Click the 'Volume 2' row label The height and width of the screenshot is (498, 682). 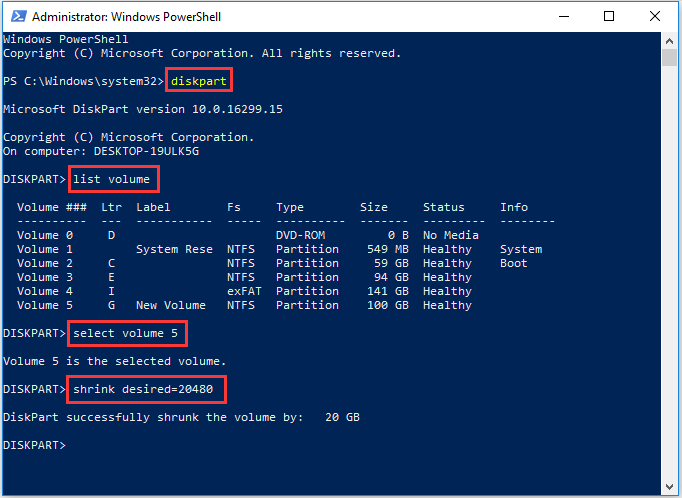(x=45, y=263)
